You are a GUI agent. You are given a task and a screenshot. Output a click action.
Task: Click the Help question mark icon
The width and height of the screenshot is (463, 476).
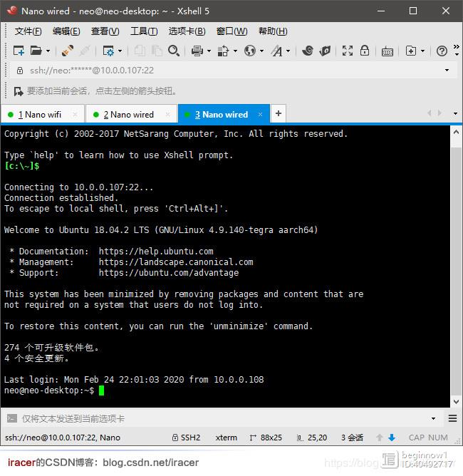(442, 51)
